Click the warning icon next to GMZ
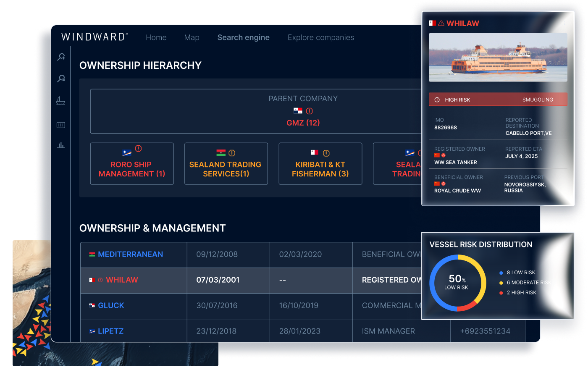 309,111
